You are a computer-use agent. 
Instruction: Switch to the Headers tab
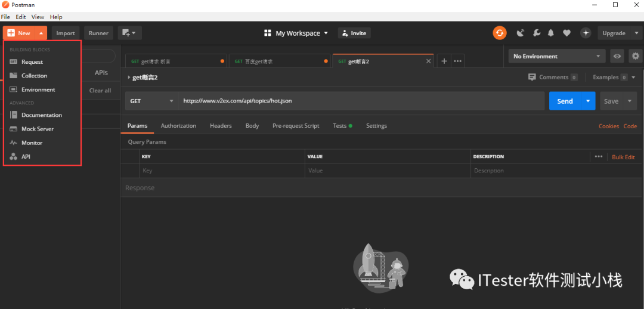(x=221, y=126)
